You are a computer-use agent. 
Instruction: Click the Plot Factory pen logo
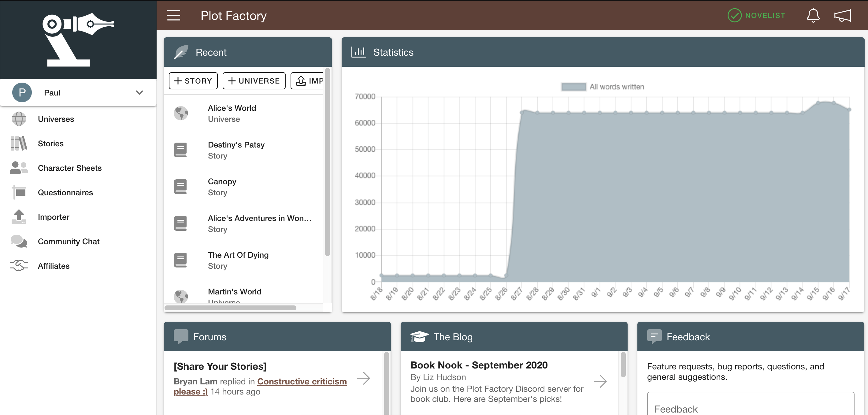[x=78, y=40]
